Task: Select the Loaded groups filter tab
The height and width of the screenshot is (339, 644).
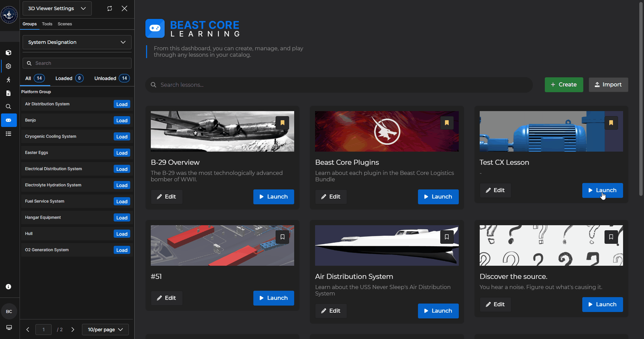Action: (x=69, y=78)
